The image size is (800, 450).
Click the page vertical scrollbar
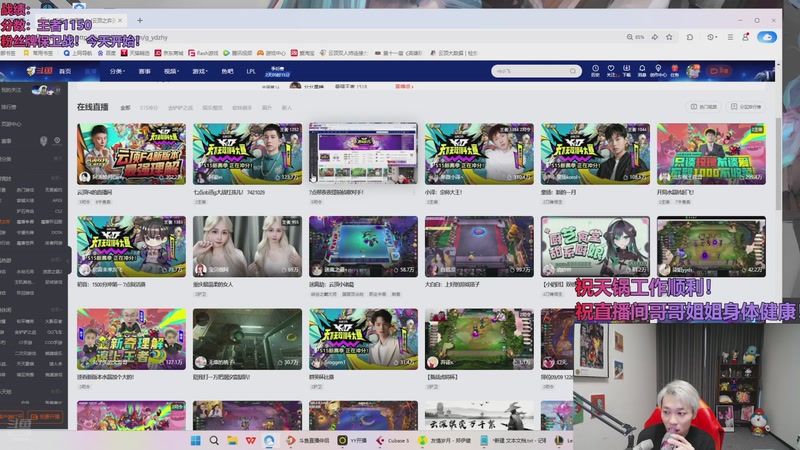778,163
